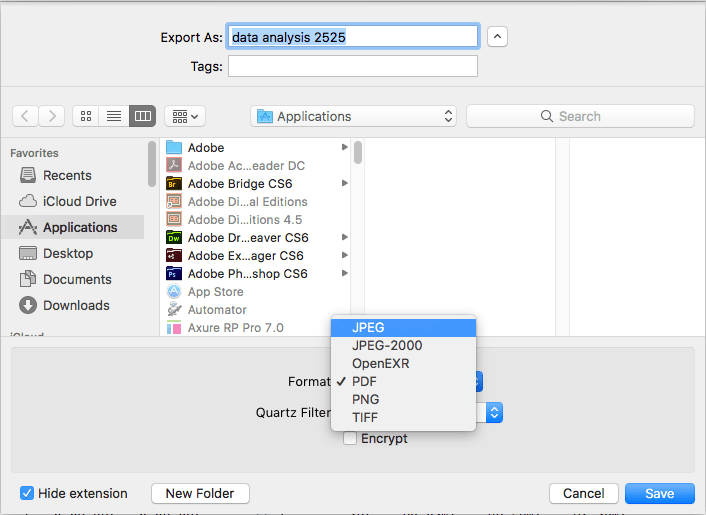Open the Adobe Photoshop CS6 folder
The height and width of the screenshot is (515, 706).
point(255,274)
